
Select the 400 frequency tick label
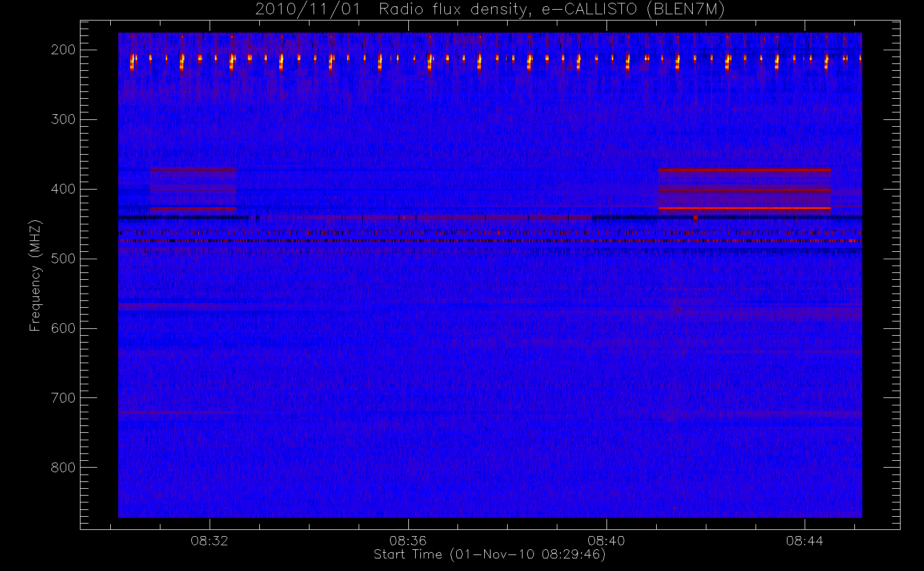tap(63, 189)
